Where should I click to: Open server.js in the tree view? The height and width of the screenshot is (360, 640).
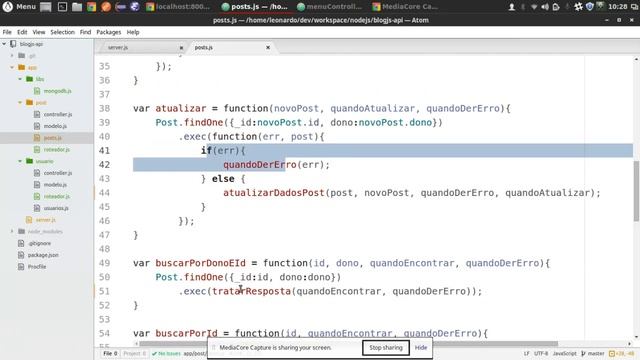(x=45, y=220)
